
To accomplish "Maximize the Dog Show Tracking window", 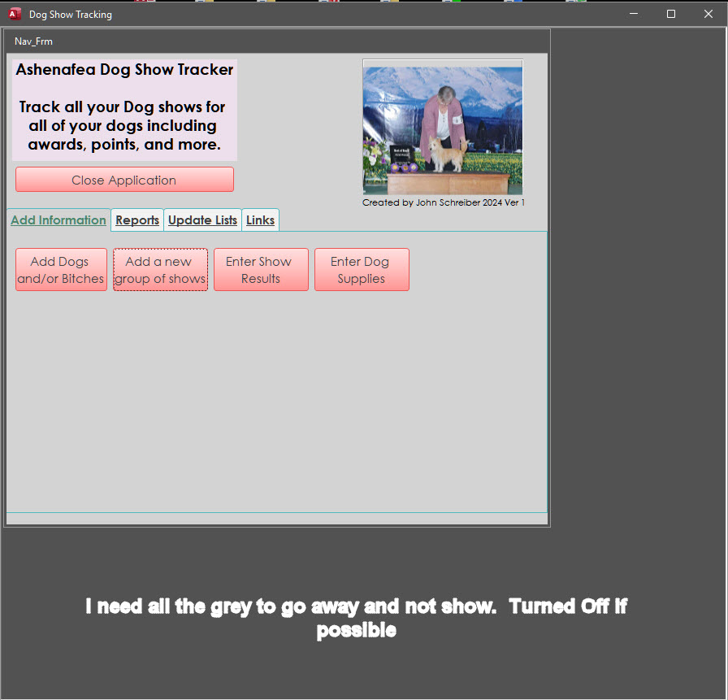I will (671, 14).
